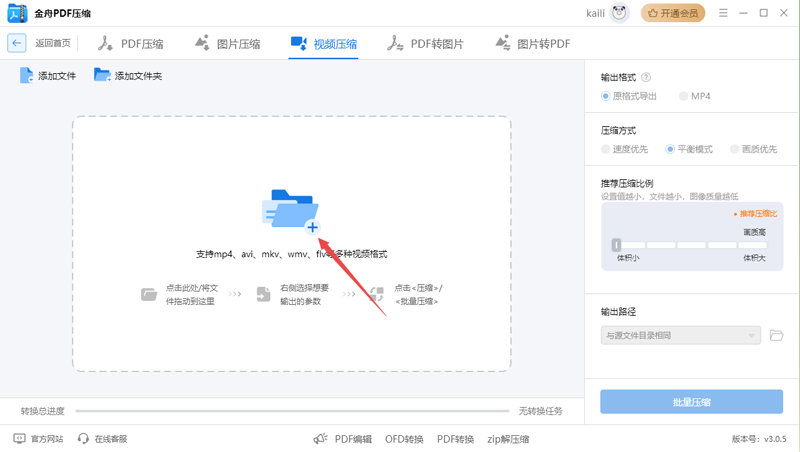
Task: Open the 开通会员 membership button
Action: (673, 13)
